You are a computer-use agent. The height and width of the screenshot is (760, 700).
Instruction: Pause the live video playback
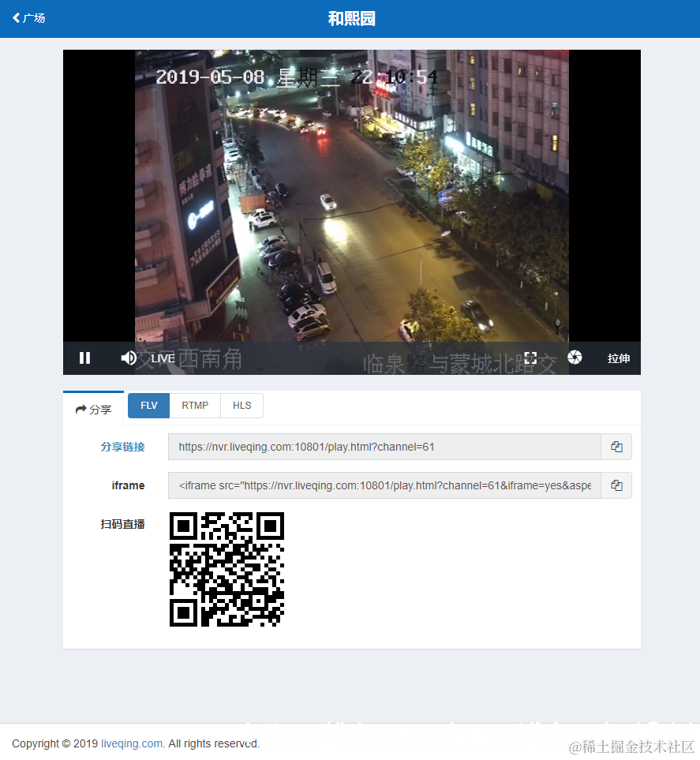[84, 358]
